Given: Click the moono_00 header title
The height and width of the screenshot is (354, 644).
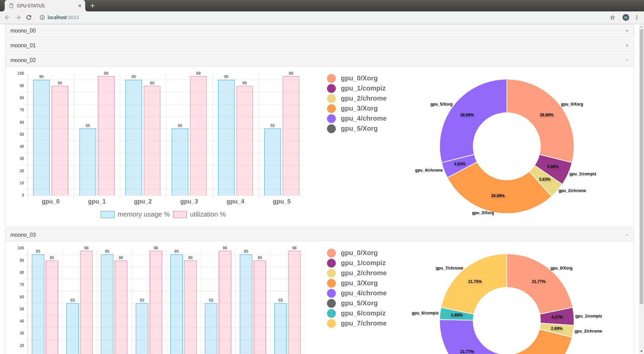Looking at the screenshot, I should tap(23, 31).
